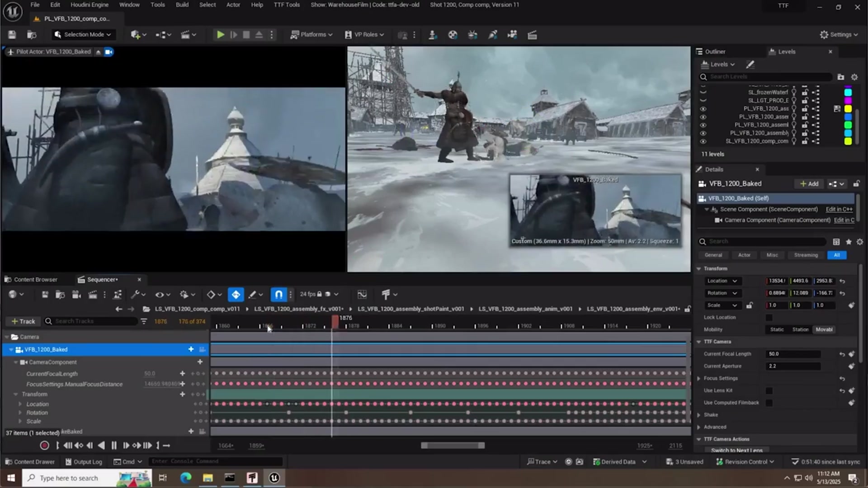Image resolution: width=868 pixels, height=488 pixels.
Task: Toggle the Lock Location checkbox
Action: [x=769, y=318]
